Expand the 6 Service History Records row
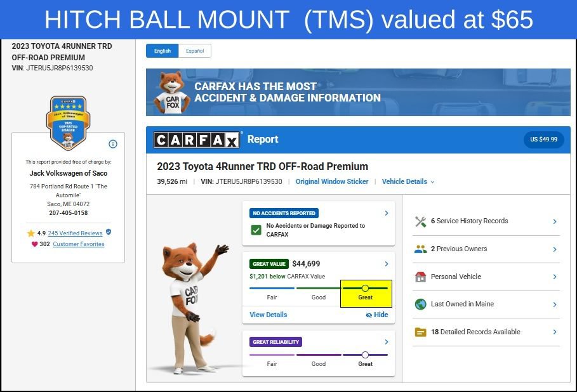The height and width of the screenshot is (392, 577). [x=486, y=221]
